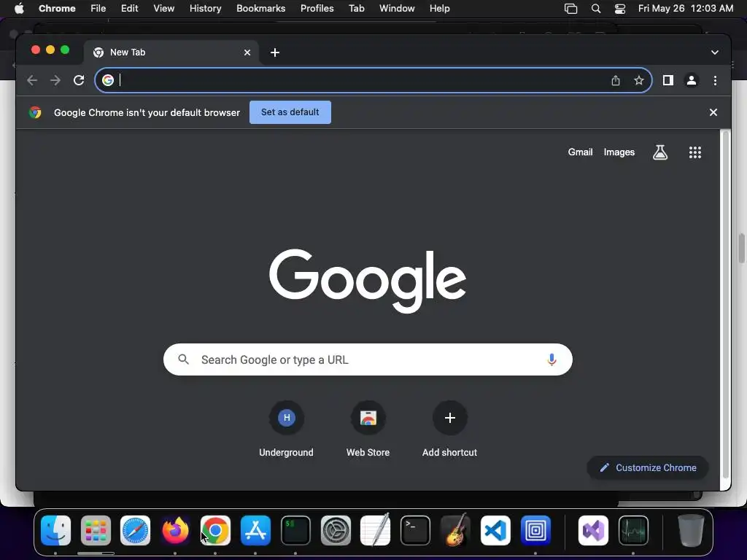Open the profile avatar menu
747x560 pixels.
(692, 80)
